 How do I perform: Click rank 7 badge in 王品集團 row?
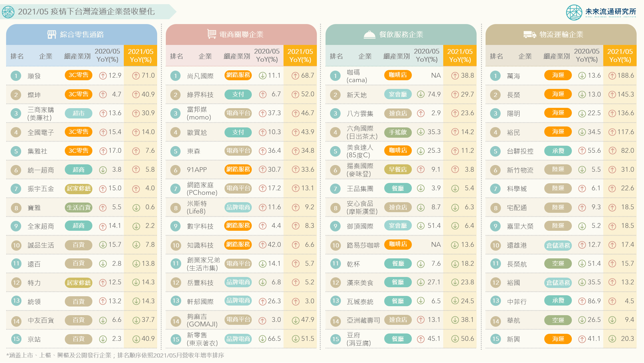coord(335,189)
